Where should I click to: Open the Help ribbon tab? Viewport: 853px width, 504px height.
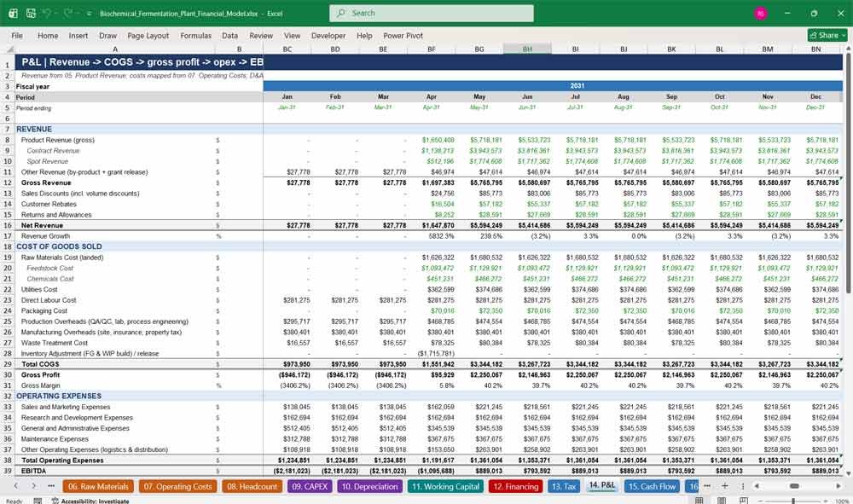coord(364,35)
